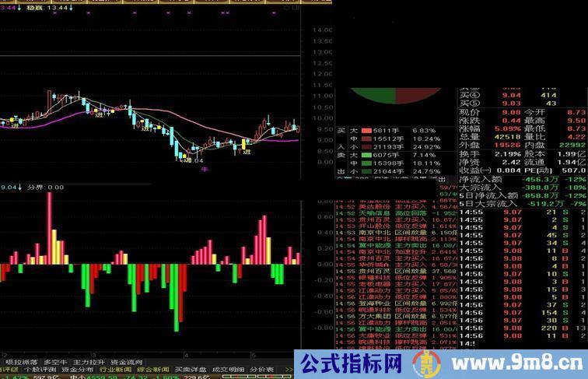Open the 综合新闻 tab
The height and width of the screenshot is (379, 588).
tap(153, 370)
